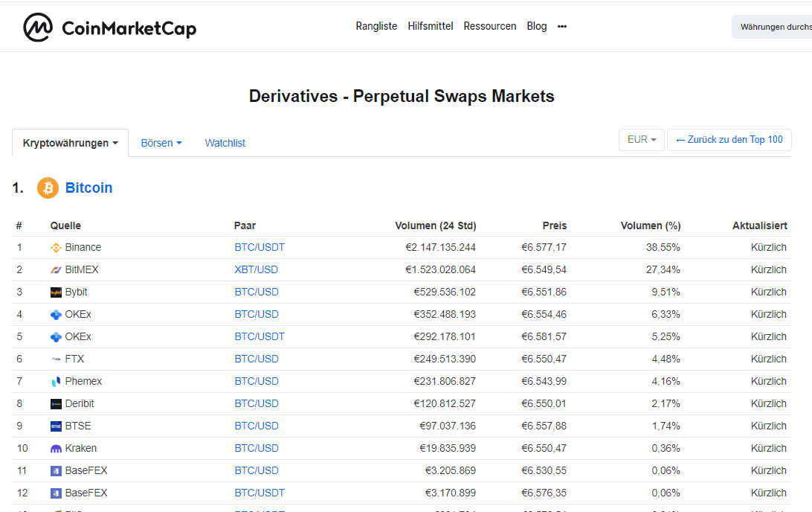
Task: Click the BTSE source name
Action: 78,426
